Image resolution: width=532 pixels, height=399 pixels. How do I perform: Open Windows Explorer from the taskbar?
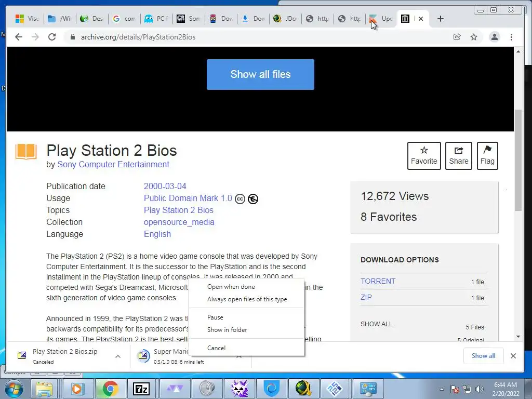(45, 389)
